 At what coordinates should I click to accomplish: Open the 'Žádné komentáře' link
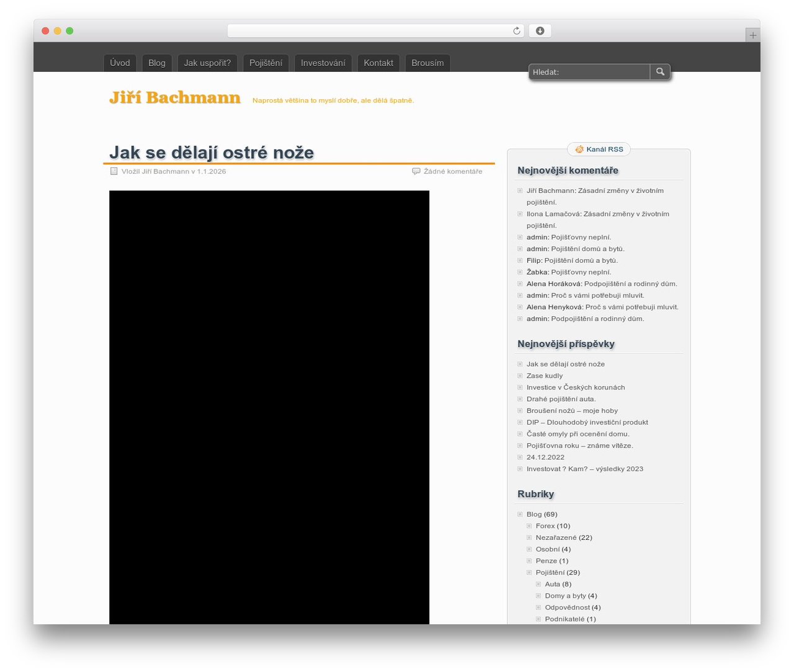point(453,171)
